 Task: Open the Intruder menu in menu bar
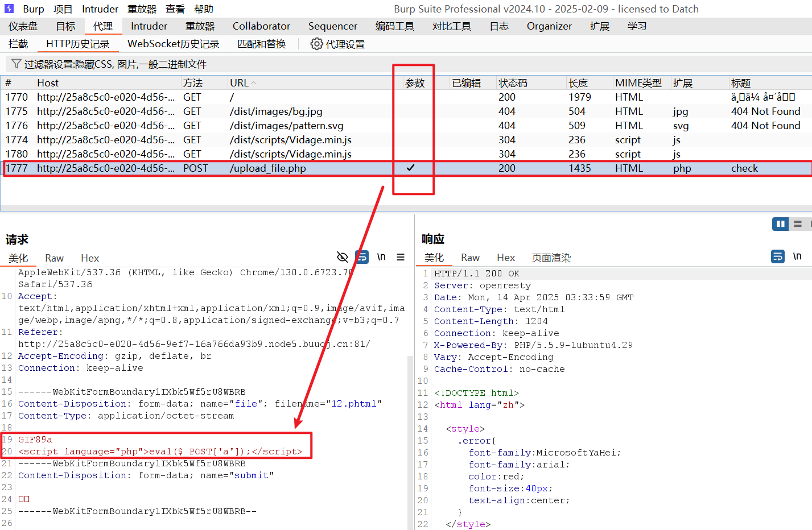(x=100, y=9)
